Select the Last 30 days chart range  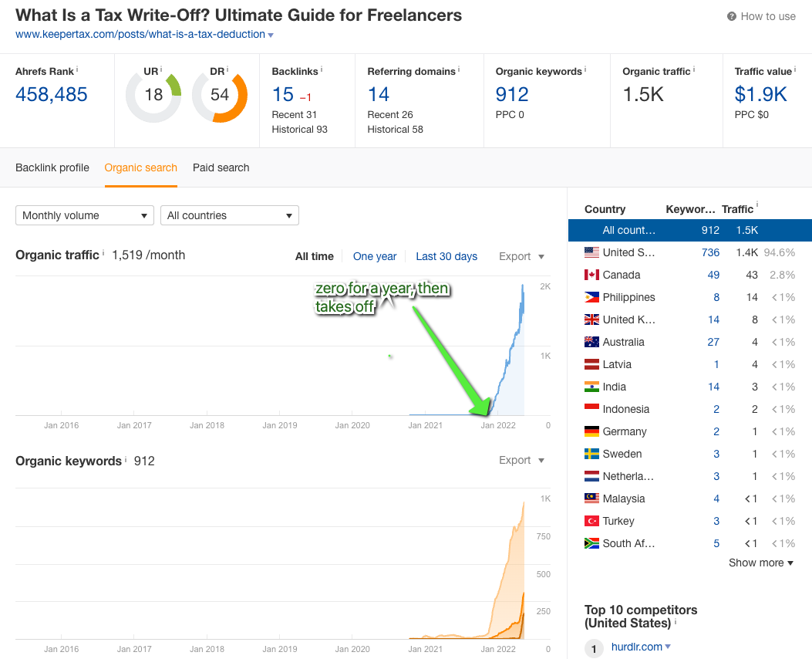click(446, 256)
